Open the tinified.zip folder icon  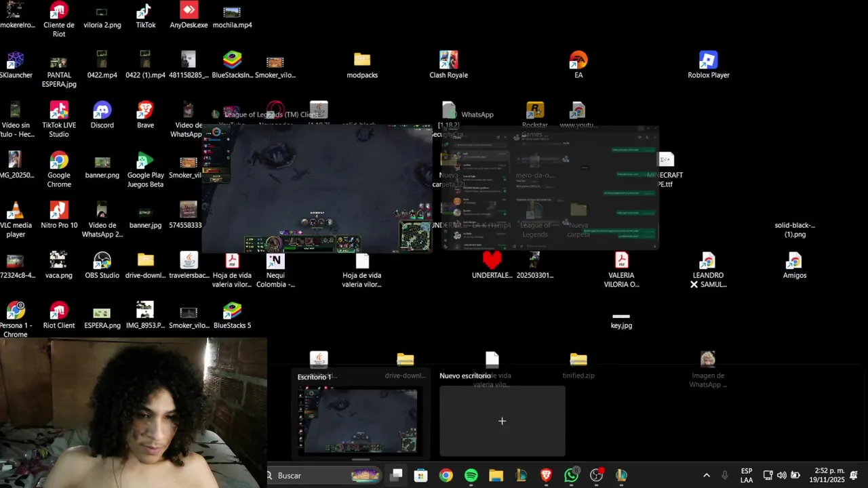578,366
